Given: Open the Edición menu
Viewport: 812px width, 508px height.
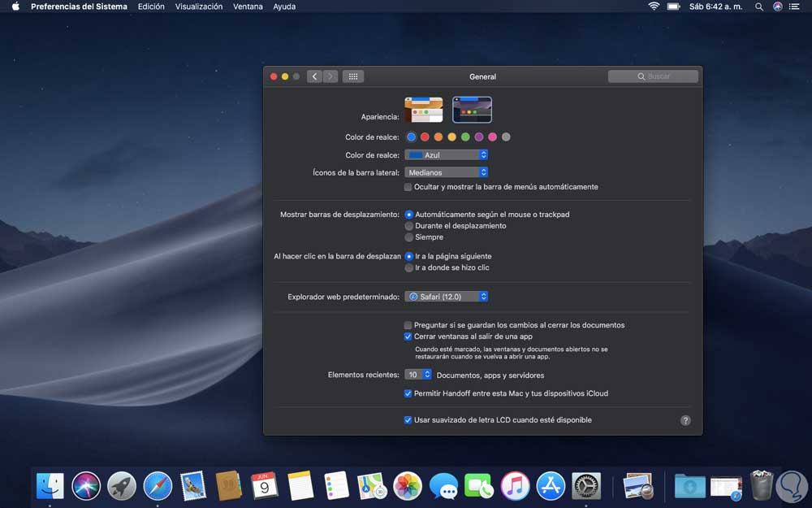Looking at the screenshot, I should pos(151,7).
